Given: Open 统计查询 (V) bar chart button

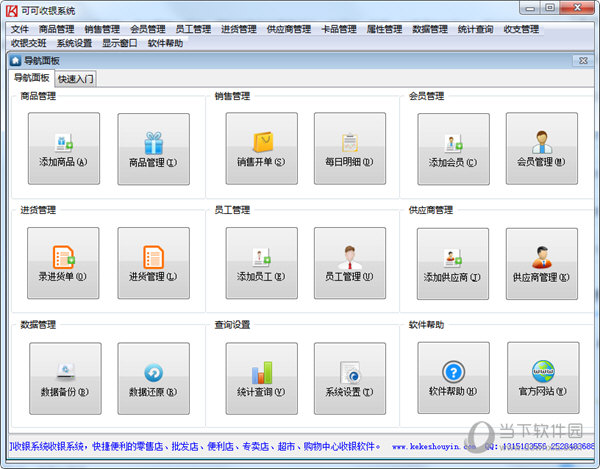Looking at the screenshot, I should (261, 378).
